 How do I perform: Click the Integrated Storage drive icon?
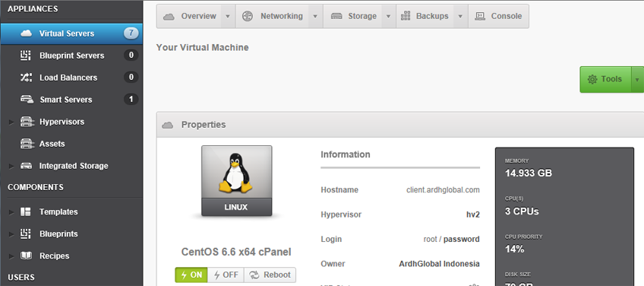click(x=27, y=166)
